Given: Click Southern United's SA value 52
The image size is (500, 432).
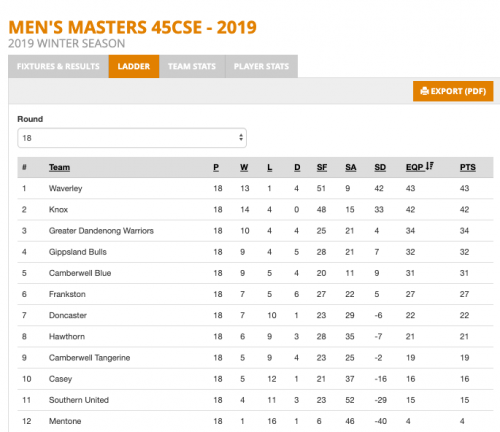Looking at the screenshot, I should [x=350, y=400].
